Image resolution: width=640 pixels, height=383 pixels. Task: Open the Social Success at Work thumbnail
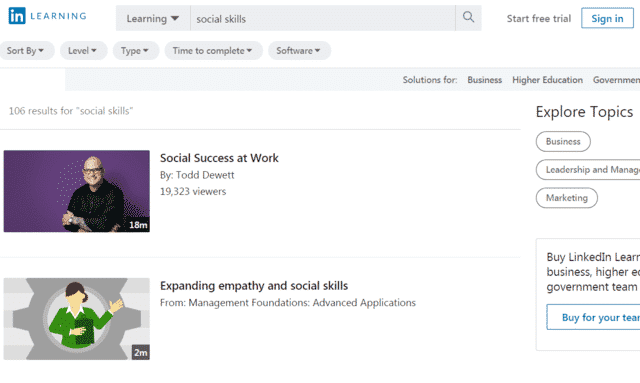pos(77,191)
